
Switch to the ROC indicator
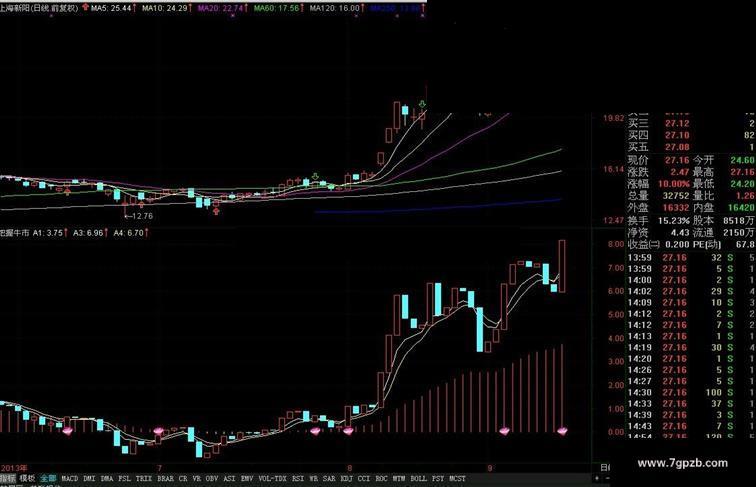coord(381,478)
